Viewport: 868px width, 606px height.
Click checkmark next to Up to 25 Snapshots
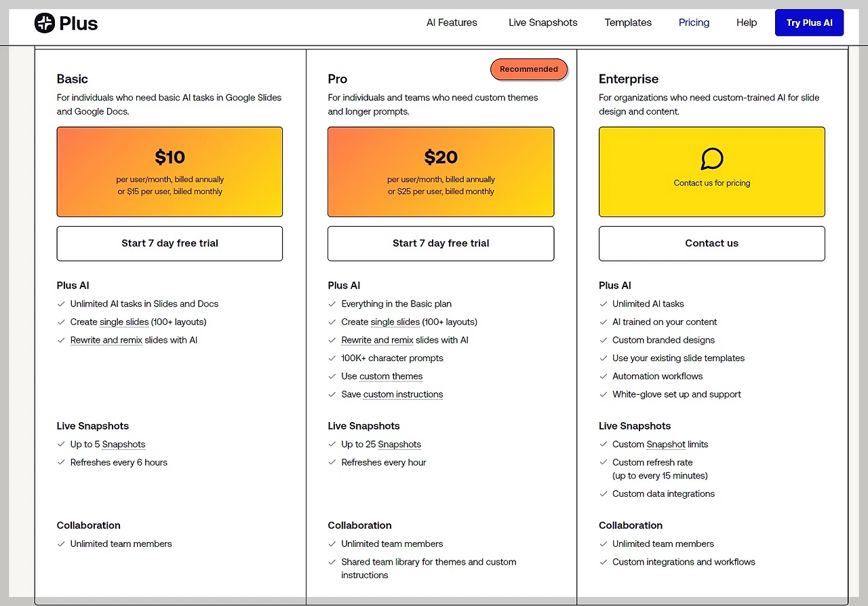coord(332,444)
